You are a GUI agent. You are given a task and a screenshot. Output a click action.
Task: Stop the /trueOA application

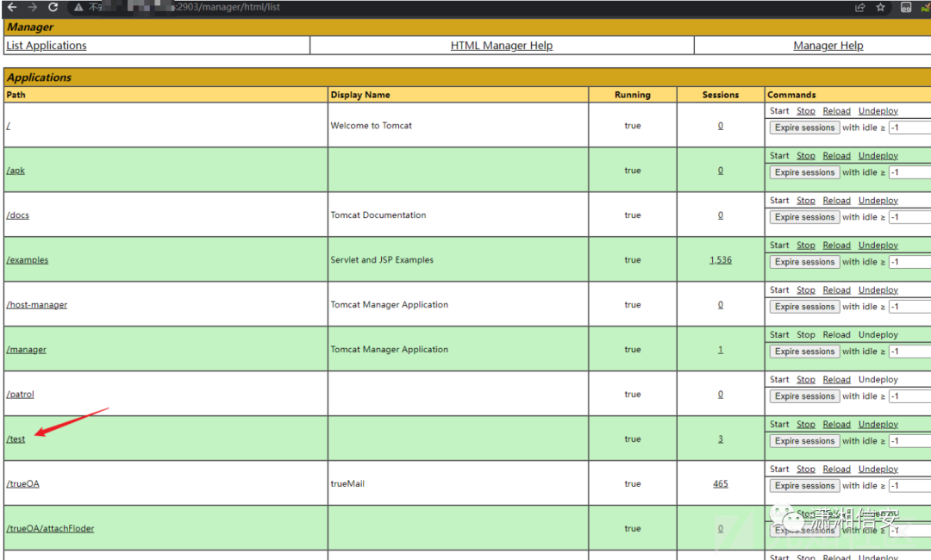pos(806,470)
